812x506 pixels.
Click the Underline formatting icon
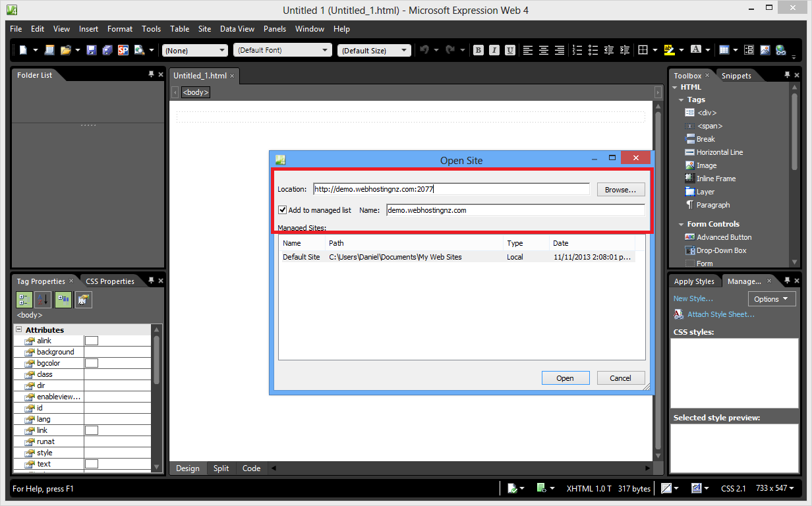point(509,50)
